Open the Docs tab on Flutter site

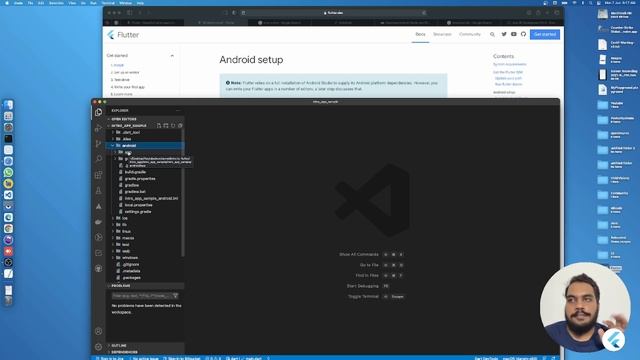tap(420, 34)
